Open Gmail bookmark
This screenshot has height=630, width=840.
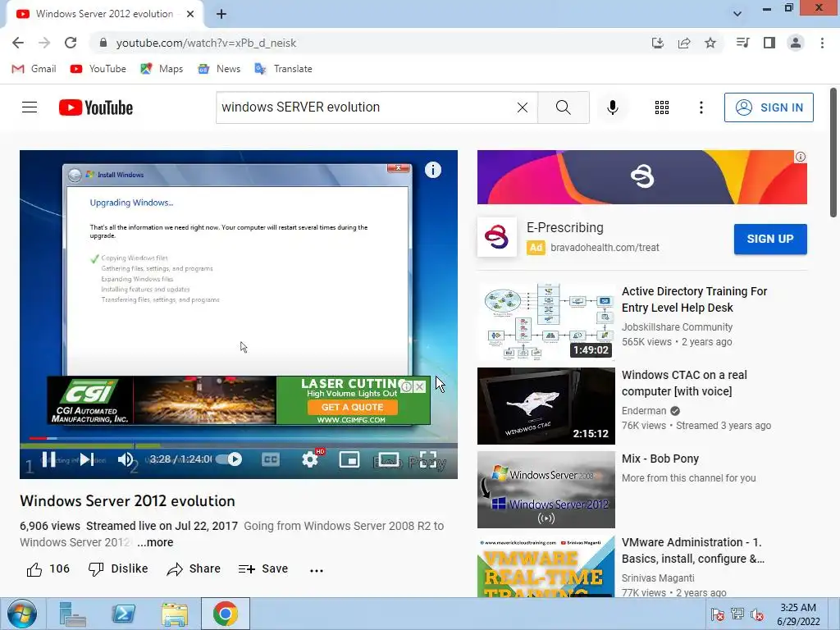(x=34, y=69)
